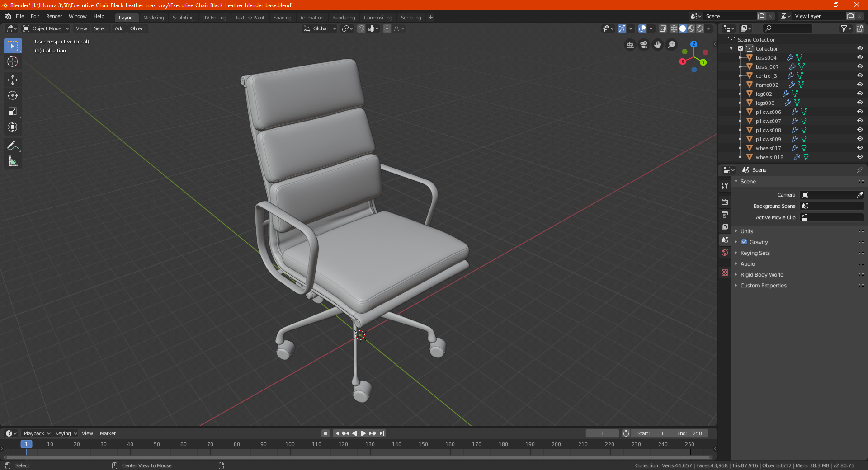
Task: Hide the Collection in viewport
Action: click(x=860, y=48)
